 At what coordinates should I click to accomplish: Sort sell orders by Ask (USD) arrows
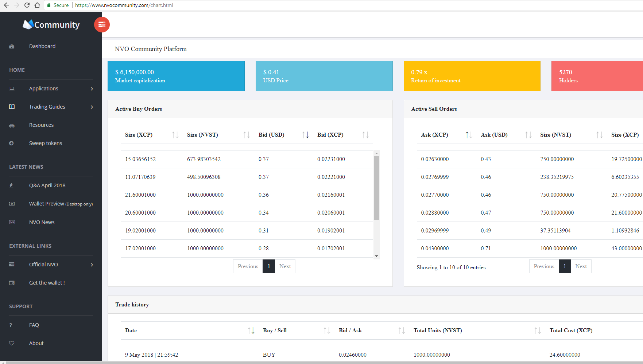[x=528, y=135]
